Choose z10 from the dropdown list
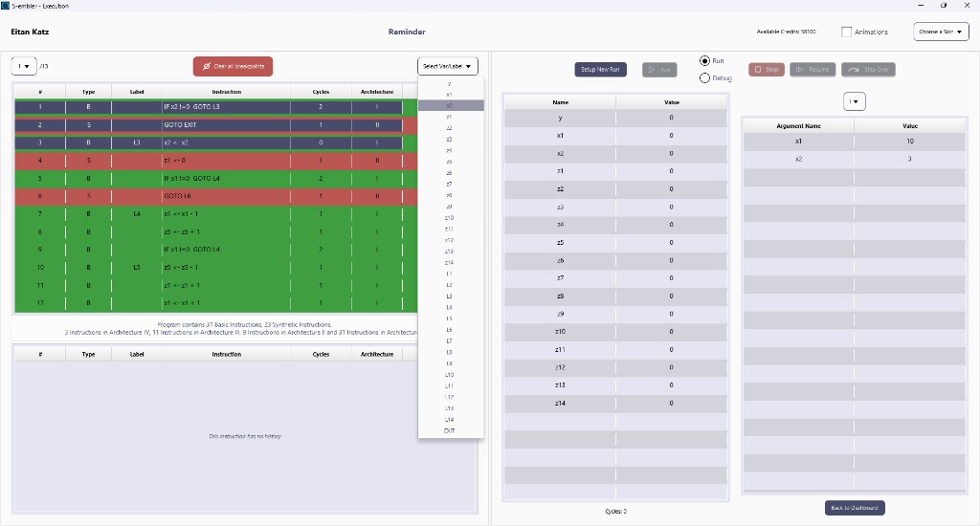This screenshot has width=980, height=526. tap(450, 218)
